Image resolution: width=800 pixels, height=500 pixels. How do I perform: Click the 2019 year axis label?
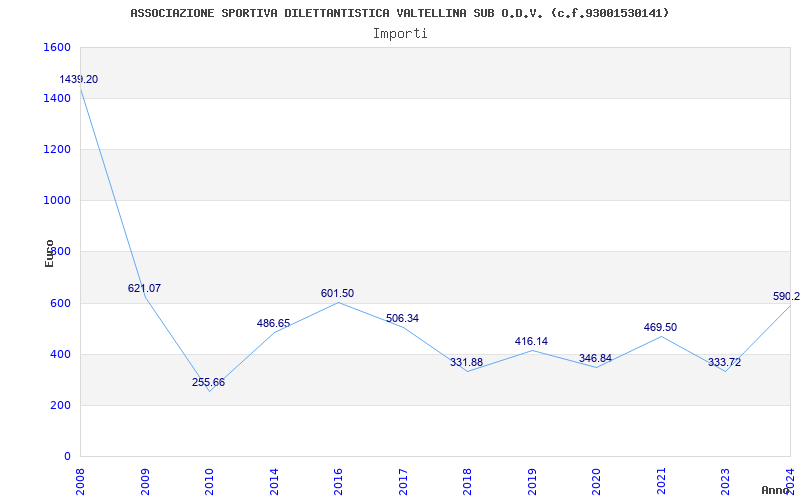pyautogui.click(x=532, y=482)
